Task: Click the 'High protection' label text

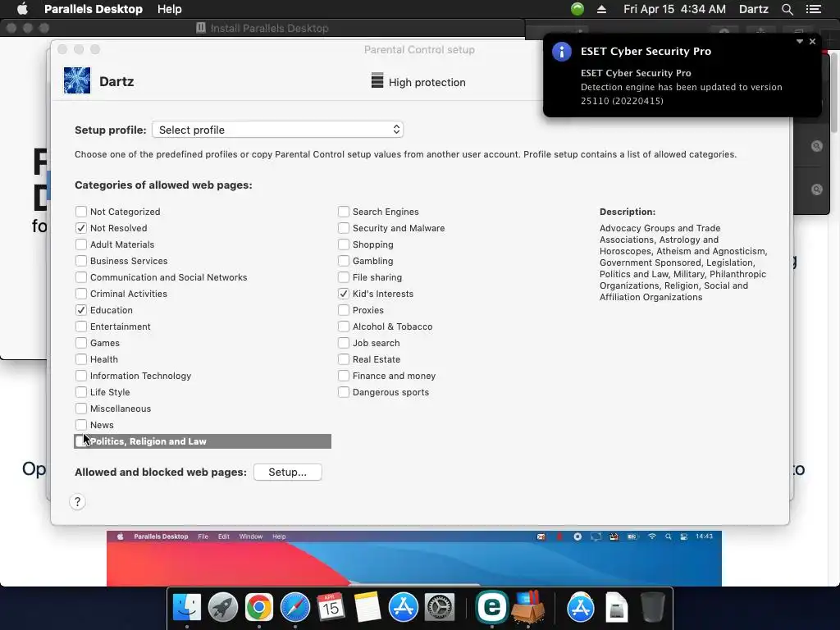Action: pos(427,83)
